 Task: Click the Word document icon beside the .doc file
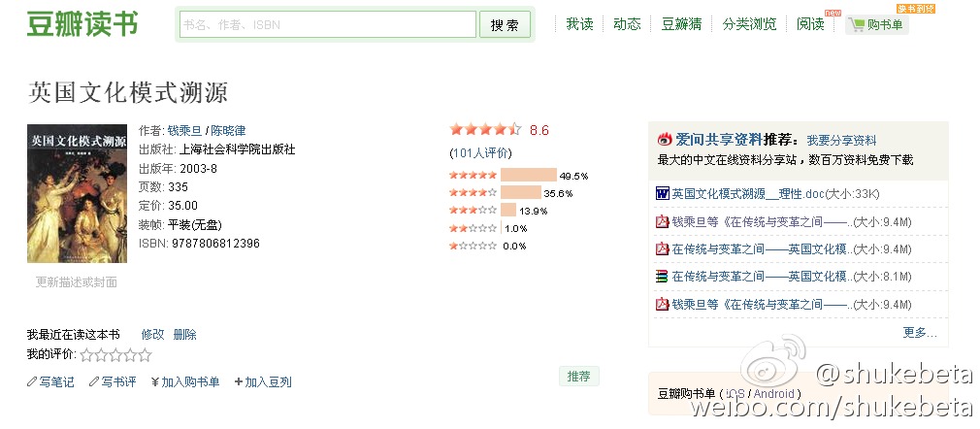click(663, 193)
